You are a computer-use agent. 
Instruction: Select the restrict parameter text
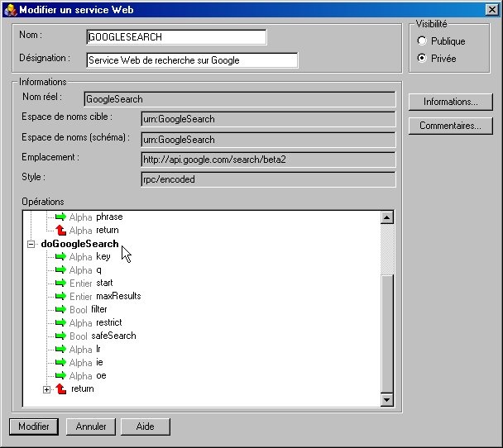(x=109, y=322)
